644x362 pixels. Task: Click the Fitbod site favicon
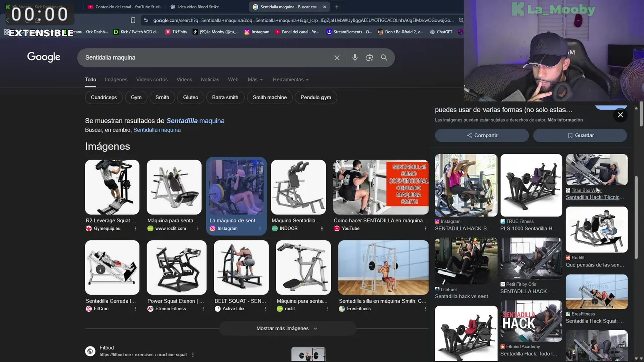click(90, 351)
